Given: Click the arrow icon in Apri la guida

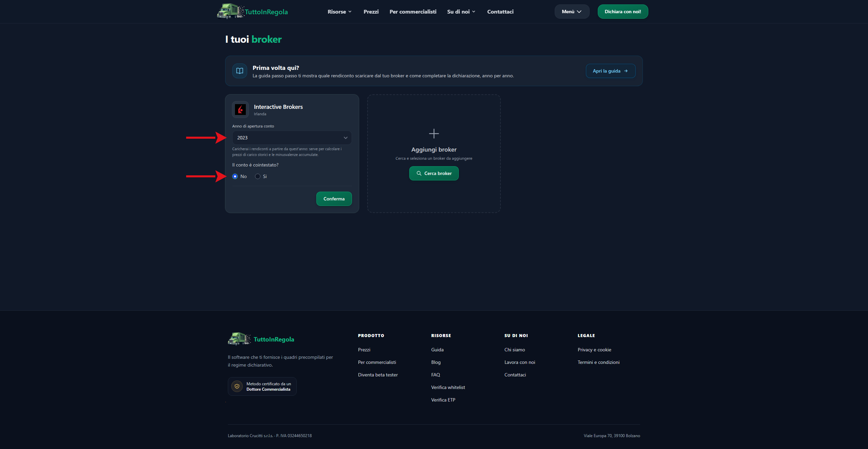Looking at the screenshot, I should 626,71.
